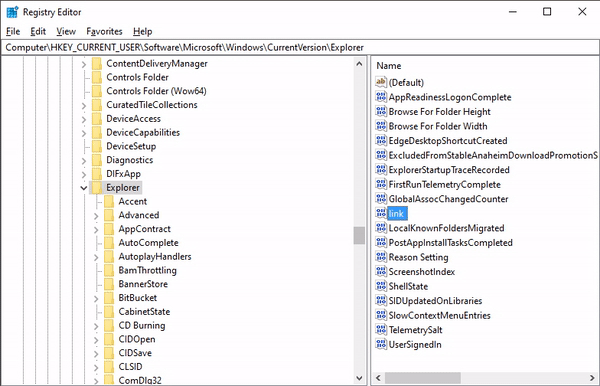Click the ExplorerStartupTraceRecorded value icon
Image resolution: width=600 pixels, height=386 pixels.
coord(381,169)
